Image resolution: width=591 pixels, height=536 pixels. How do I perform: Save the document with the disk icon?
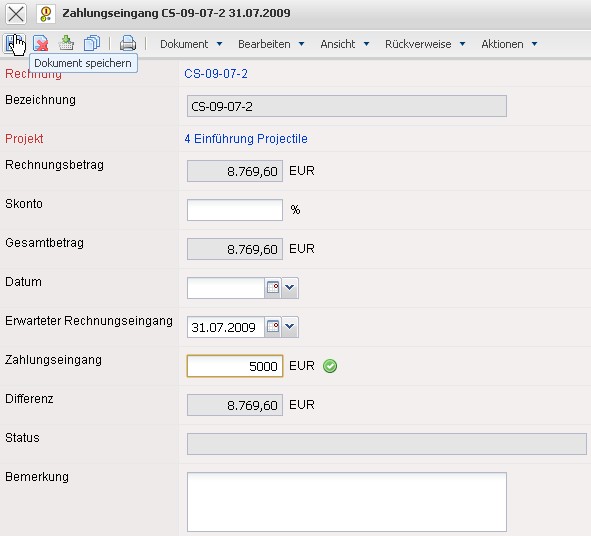coord(14,43)
